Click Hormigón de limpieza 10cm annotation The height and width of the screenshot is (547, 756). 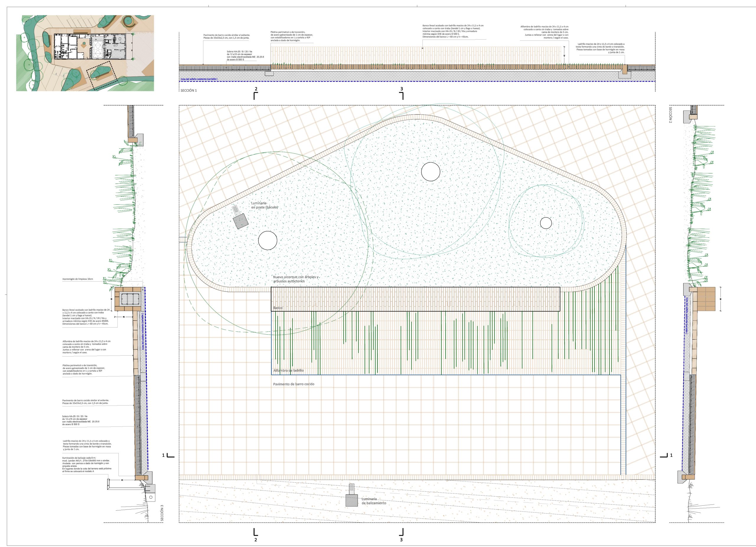click(78, 279)
